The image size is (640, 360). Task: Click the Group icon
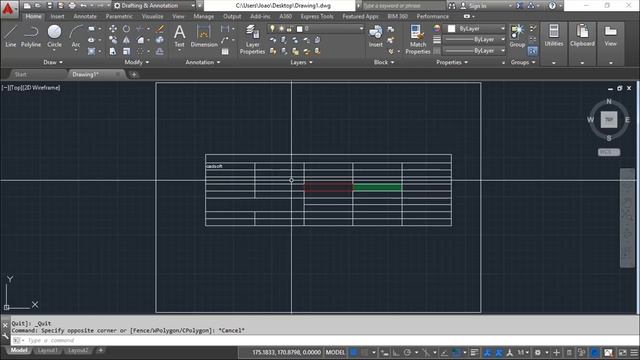tap(517, 36)
